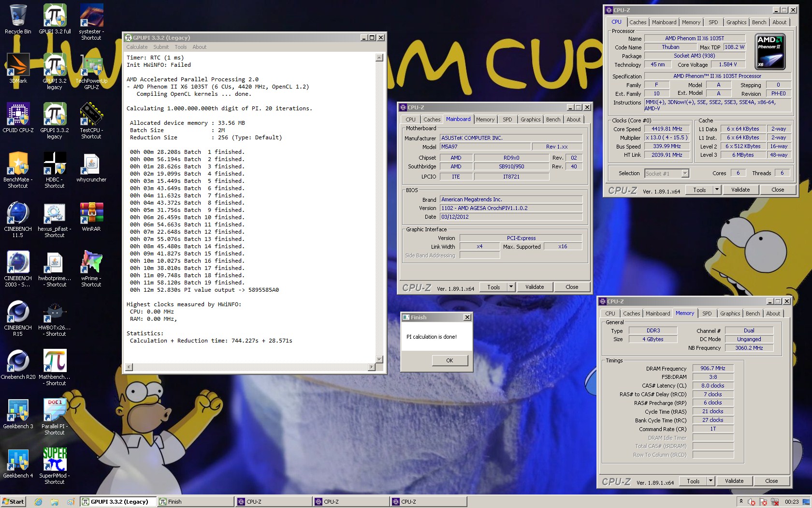Launch the Geekbench 4 desktop icon
This screenshot has width=812, height=508.
[x=18, y=463]
